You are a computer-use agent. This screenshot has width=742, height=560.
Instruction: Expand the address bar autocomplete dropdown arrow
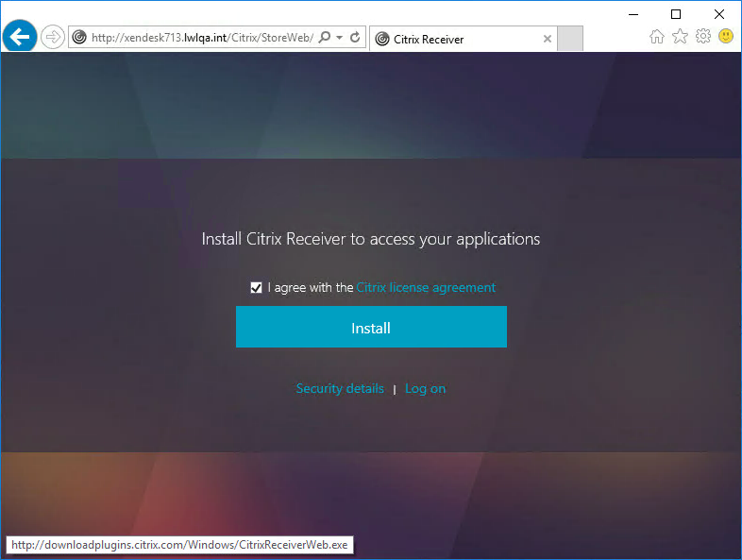coord(339,38)
